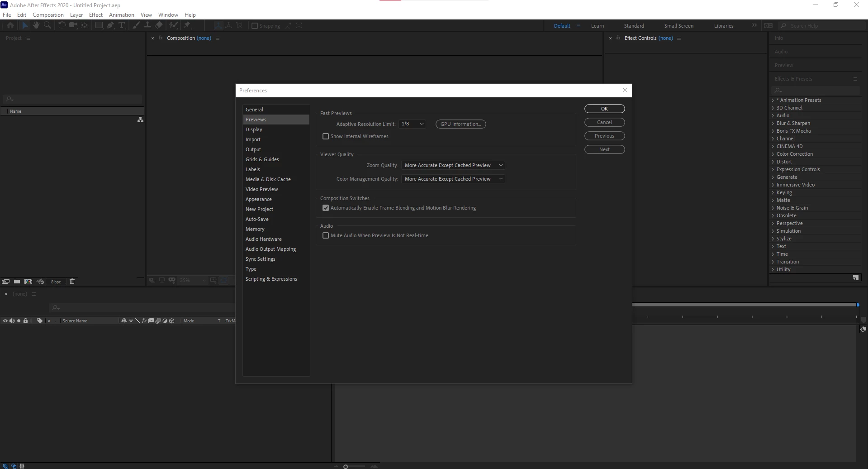
Task: Click the time navigator end handle
Action: [x=858, y=305]
